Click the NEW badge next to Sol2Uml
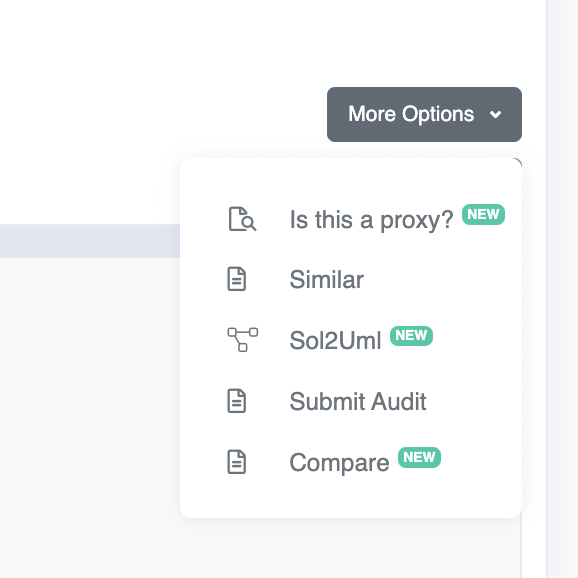Viewport: 578px width, 578px height. (411, 336)
